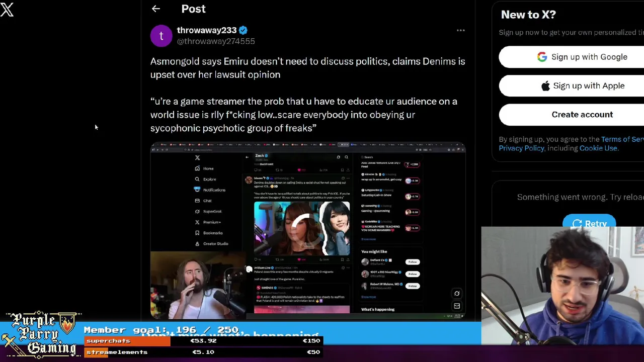
Task: Play the embedded Asmongold video clip
Action: pyautogui.click(x=308, y=231)
